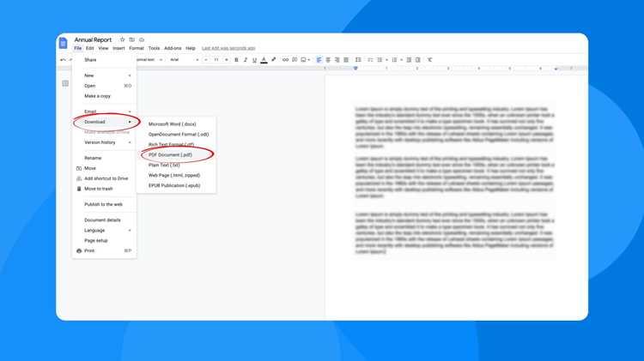The image size is (644, 361).
Task: Click the checklist icon
Action: tap(370, 60)
